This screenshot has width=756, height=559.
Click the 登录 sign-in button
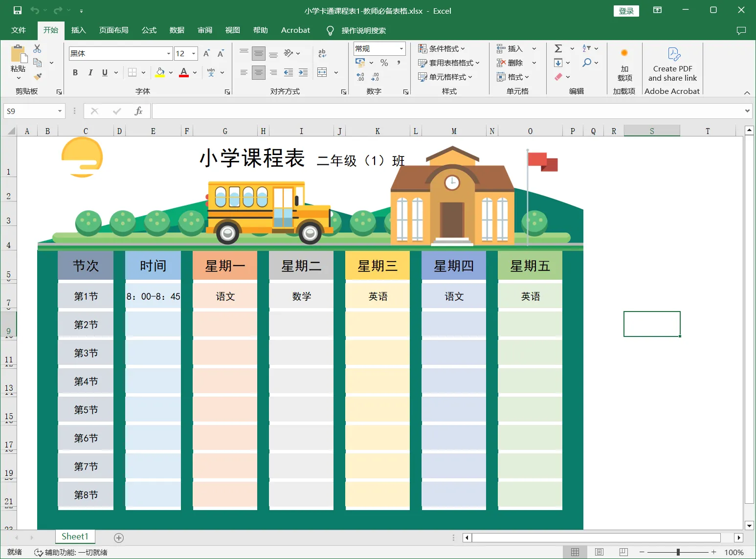coord(626,11)
